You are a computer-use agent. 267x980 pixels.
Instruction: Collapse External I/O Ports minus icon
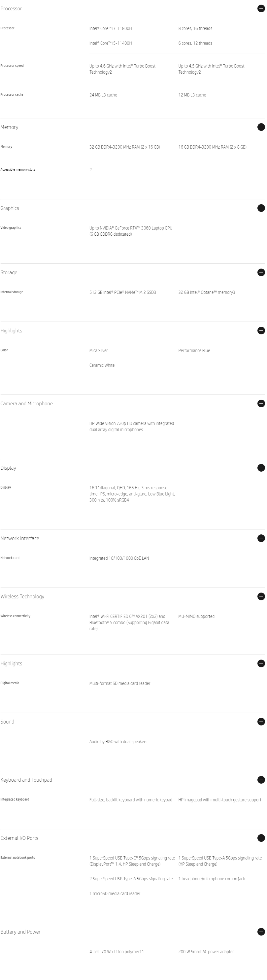(261, 838)
